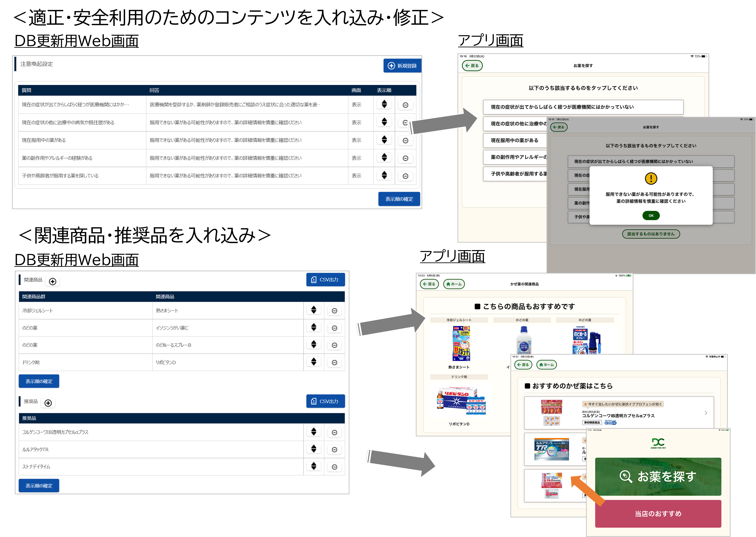The image size is (756, 537).
Task: Confirm display order in 注意喚起設定 panel
Action: click(x=399, y=199)
